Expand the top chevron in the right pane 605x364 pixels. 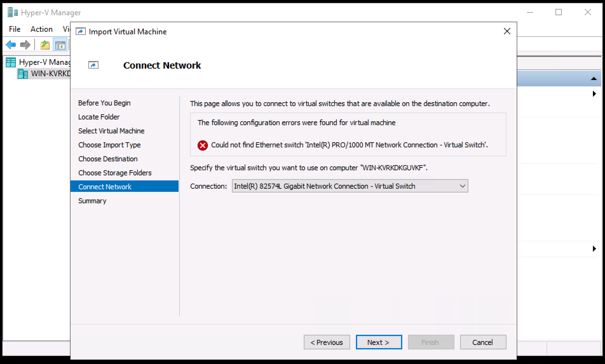tap(594, 94)
